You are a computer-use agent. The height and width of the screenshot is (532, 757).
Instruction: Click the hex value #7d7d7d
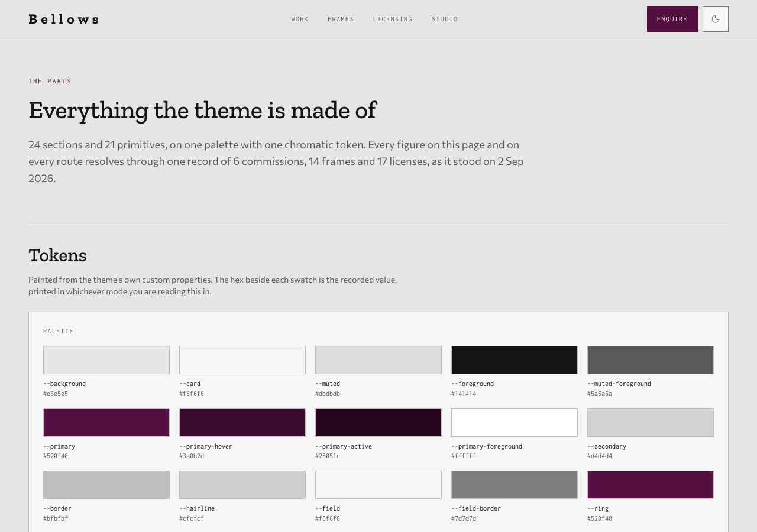[464, 518]
